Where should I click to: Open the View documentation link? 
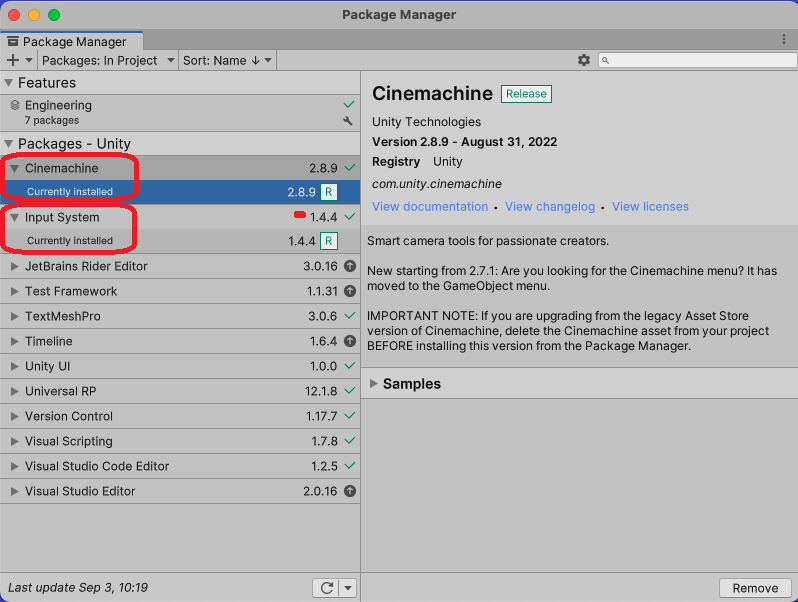pos(430,207)
